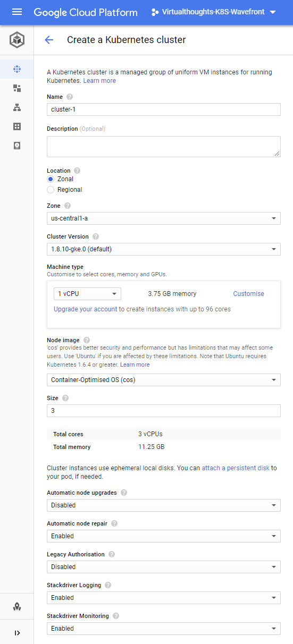
Task: Click the Upgrade your account link
Action: click(85, 309)
